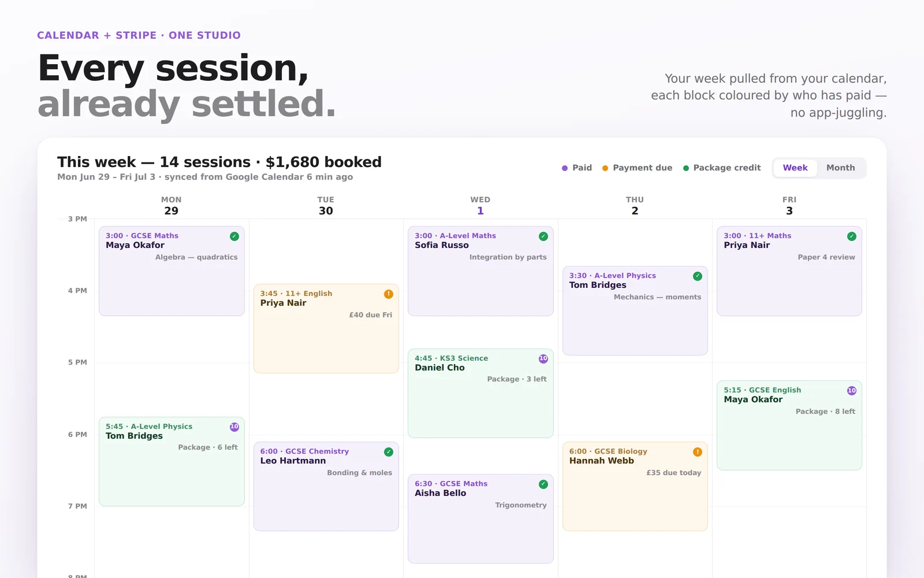Image resolution: width=924 pixels, height=578 pixels.
Task: Click the paid checkmark on Maya Okafor's GCSE Maths session
Action: click(x=234, y=236)
